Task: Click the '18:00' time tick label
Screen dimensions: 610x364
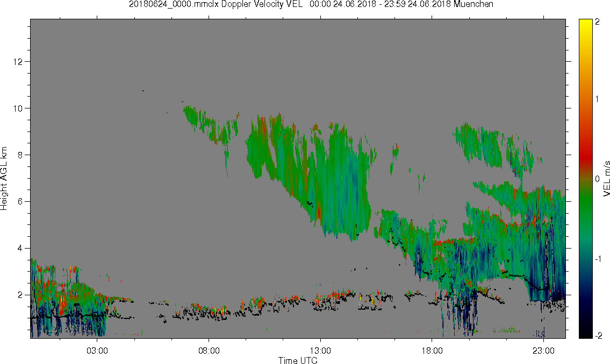Action: (432, 351)
